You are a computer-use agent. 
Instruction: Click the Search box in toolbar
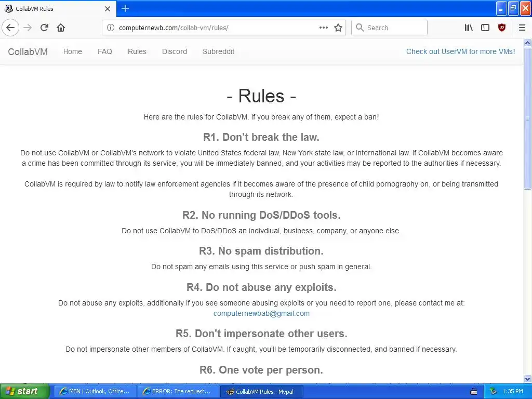point(389,28)
